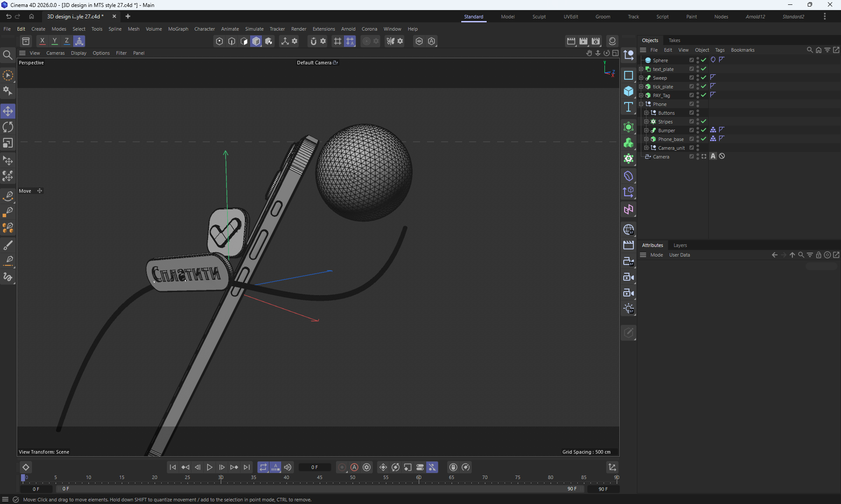841x504 pixels.
Task: Click the Render to Picture Viewer icon
Action: click(x=583, y=41)
